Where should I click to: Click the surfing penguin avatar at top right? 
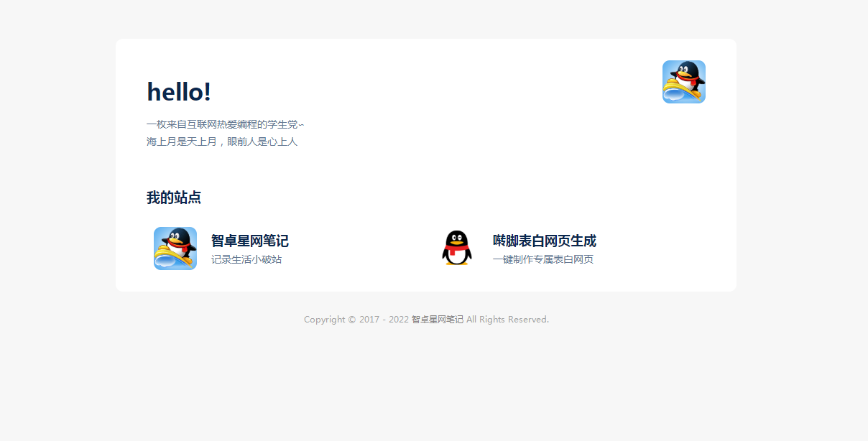click(x=683, y=82)
